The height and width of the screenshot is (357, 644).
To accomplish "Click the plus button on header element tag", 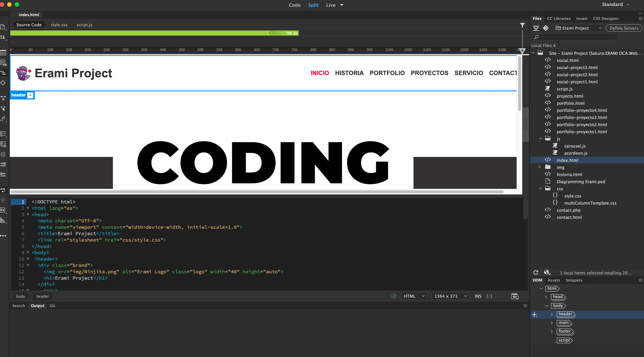I will pos(30,95).
